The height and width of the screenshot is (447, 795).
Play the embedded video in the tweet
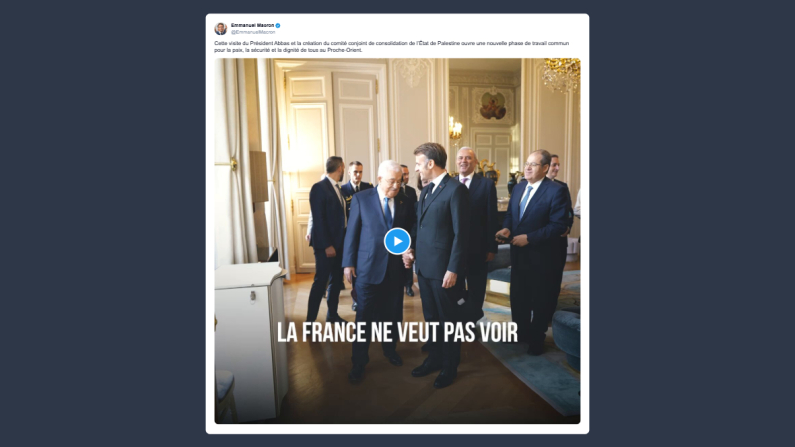click(397, 241)
